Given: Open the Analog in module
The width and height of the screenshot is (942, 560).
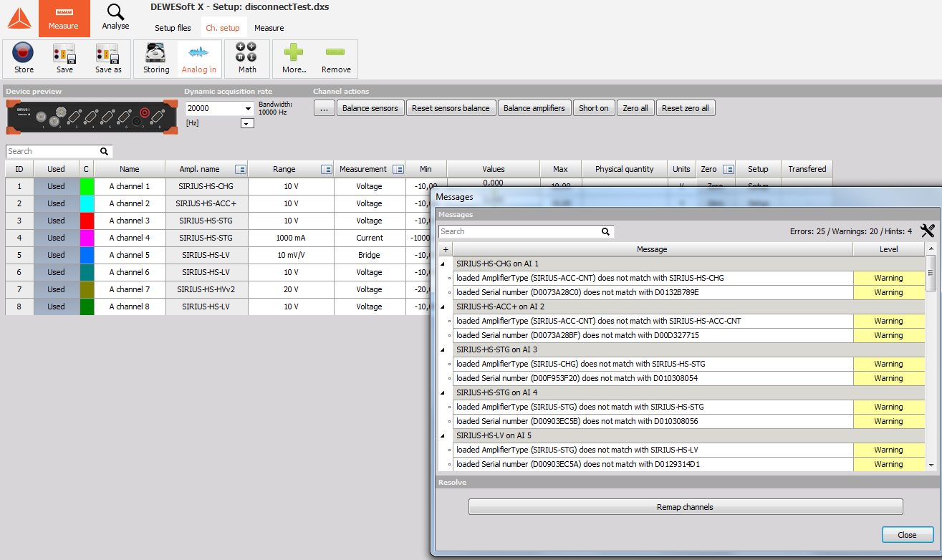Looking at the screenshot, I should coord(199,58).
